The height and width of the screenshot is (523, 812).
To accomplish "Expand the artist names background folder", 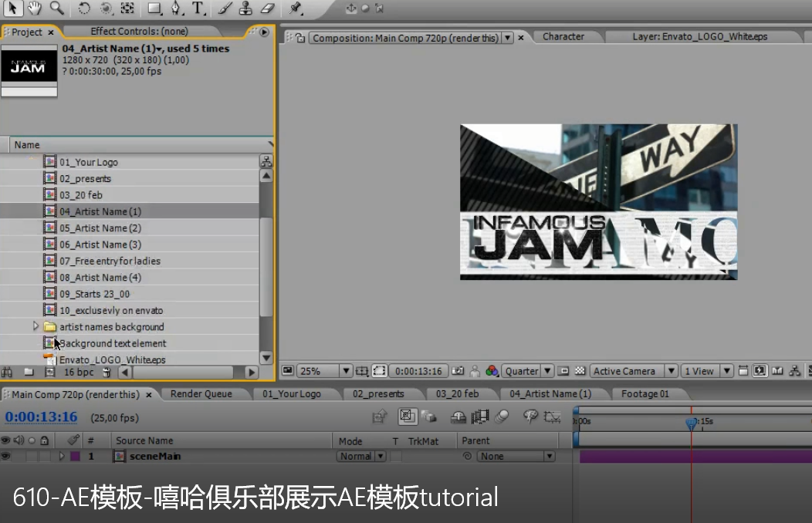I will (36, 326).
